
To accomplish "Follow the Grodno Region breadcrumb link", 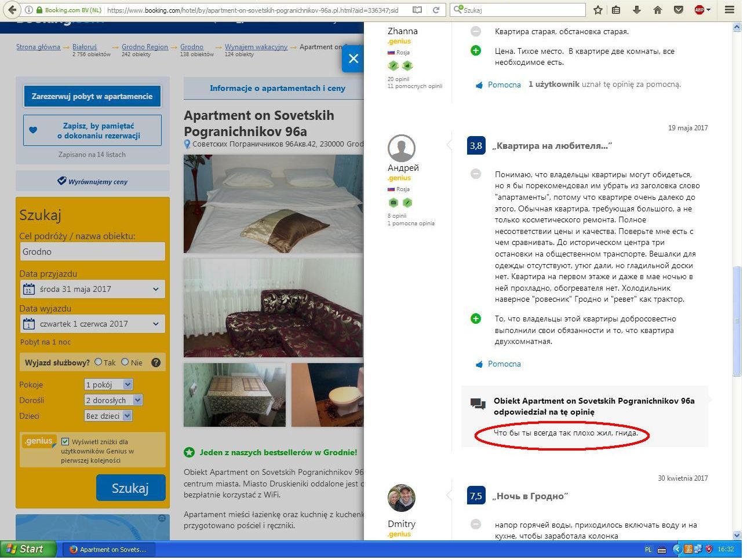I will pyautogui.click(x=145, y=47).
